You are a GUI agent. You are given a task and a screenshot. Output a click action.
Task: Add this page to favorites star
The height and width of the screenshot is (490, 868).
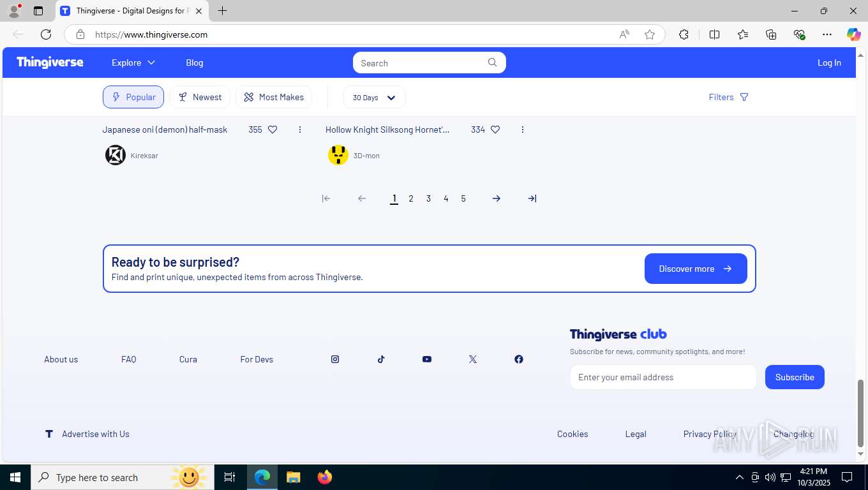650,34
